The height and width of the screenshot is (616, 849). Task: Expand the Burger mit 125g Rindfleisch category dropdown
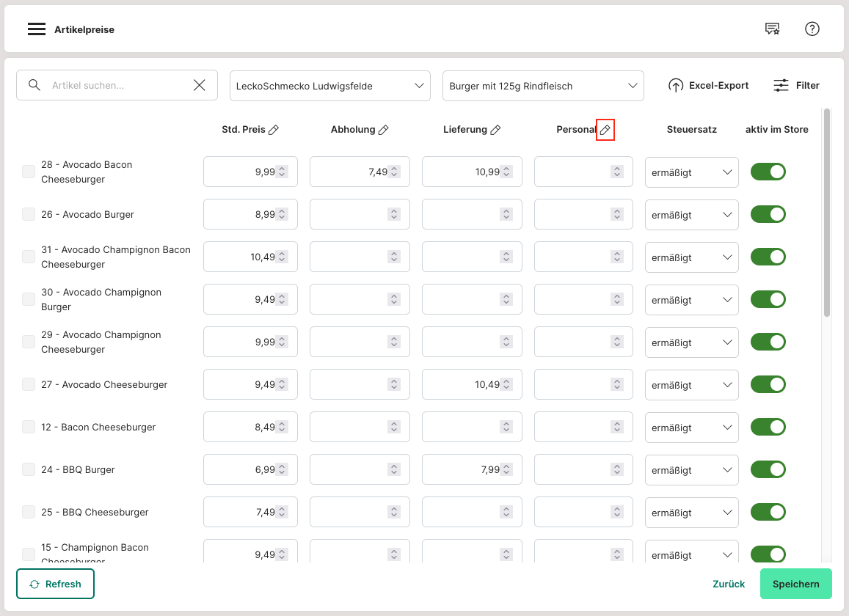542,86
